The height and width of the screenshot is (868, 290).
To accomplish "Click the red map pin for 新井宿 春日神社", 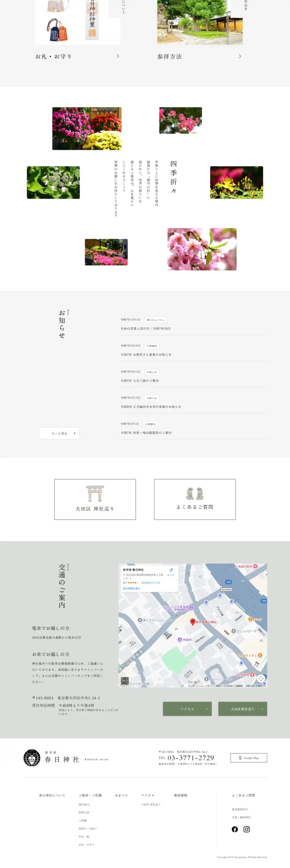I will tap(193, 621).
